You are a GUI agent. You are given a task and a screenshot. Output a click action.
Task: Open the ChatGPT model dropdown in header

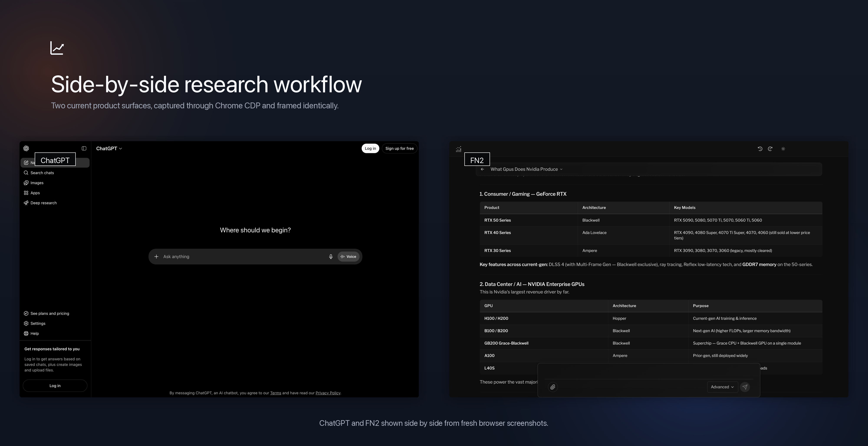[109, 149]
